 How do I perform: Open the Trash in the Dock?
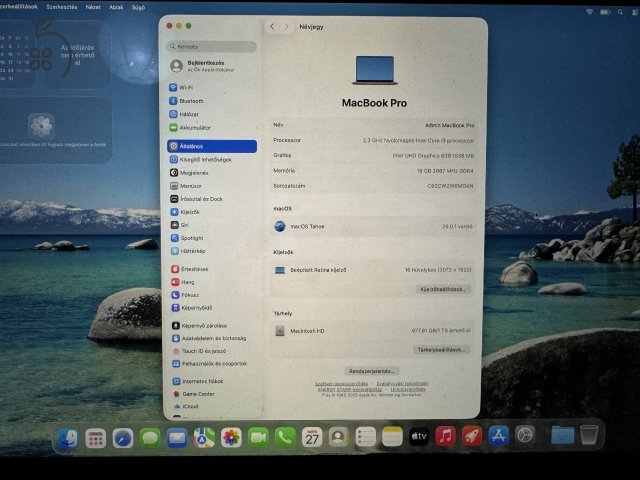[x=589, y=435]
